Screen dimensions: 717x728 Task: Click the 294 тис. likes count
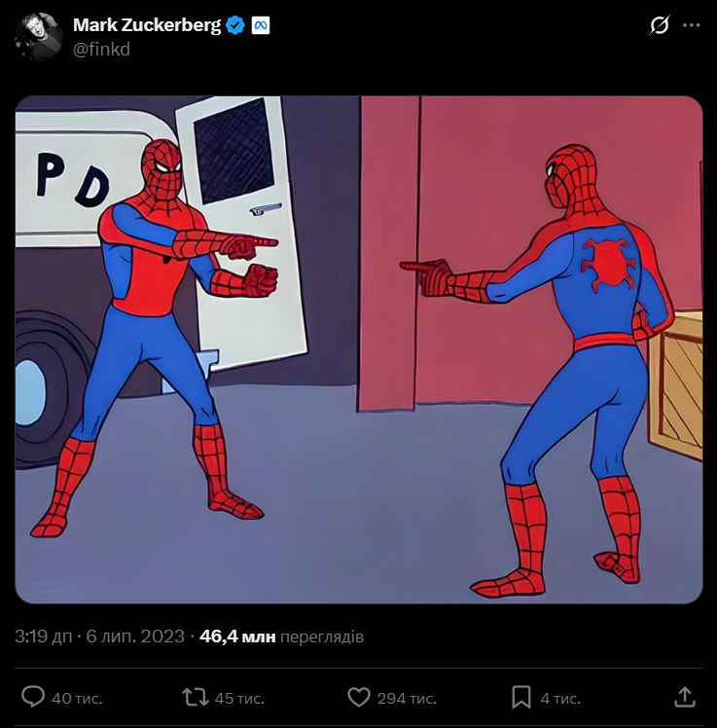click(407, 698)
